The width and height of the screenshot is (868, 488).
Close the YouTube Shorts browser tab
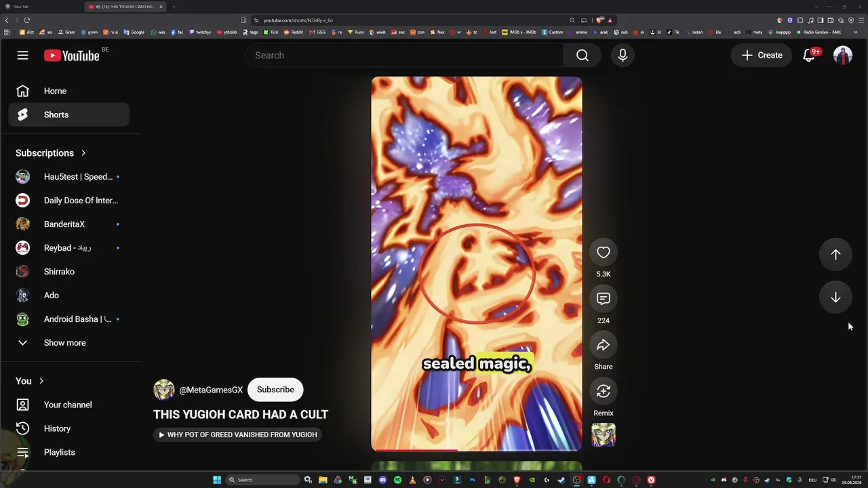161,7
